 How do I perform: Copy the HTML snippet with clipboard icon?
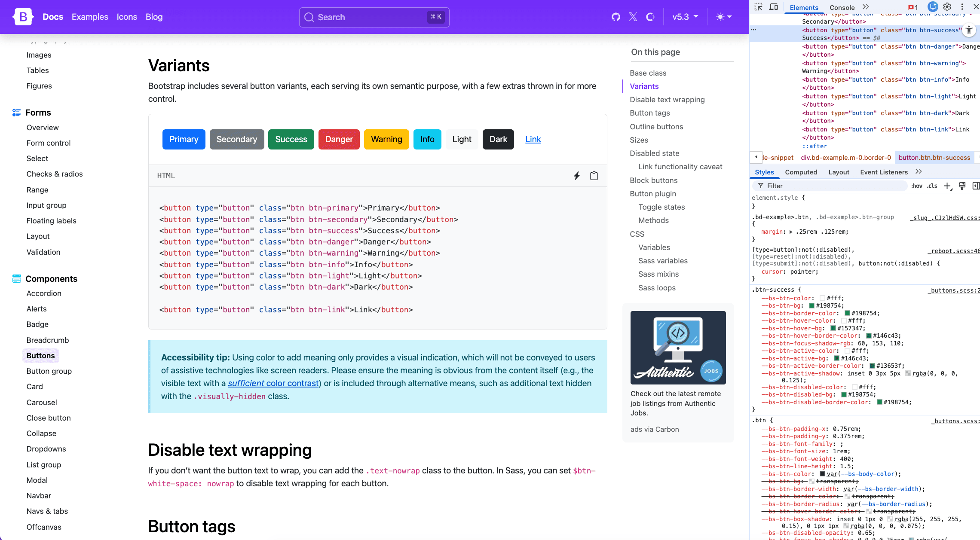pos(594,176)
